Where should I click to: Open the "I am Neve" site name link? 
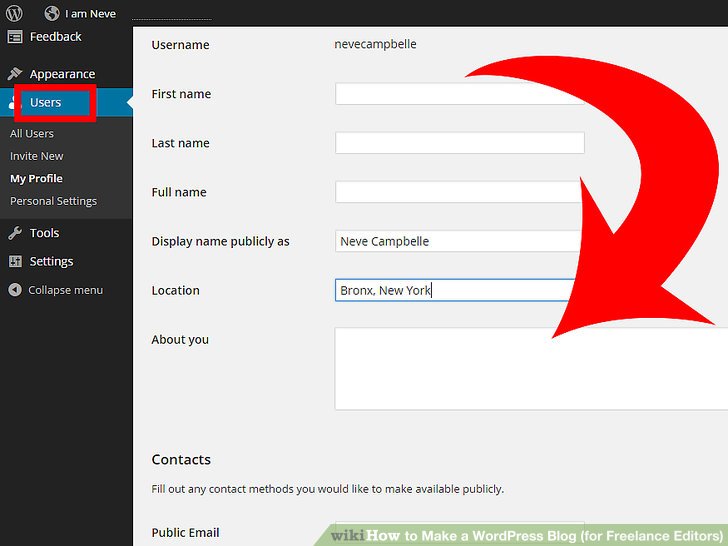pyautogui.click(x=90, y=14)
